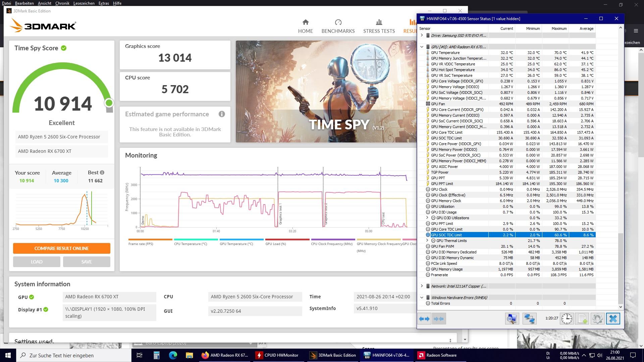Click the CPU Temperature legend entry
This screenshot has width=644, height=362.
[196, 242]
